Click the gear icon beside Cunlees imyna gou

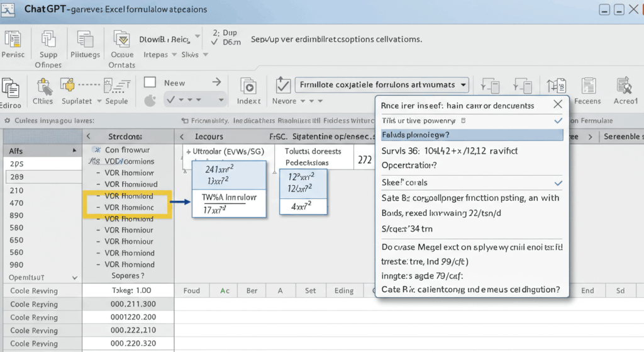(7, 120)
